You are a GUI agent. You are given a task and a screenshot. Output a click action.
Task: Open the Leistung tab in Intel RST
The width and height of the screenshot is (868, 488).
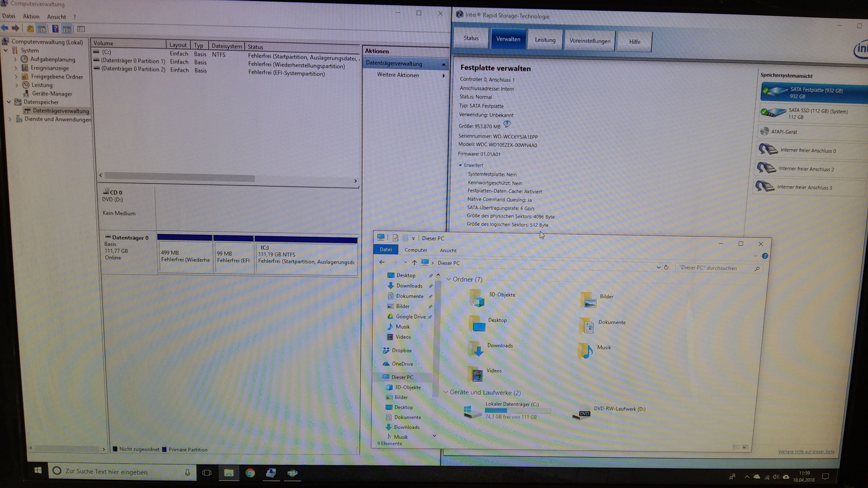[545, 40]
